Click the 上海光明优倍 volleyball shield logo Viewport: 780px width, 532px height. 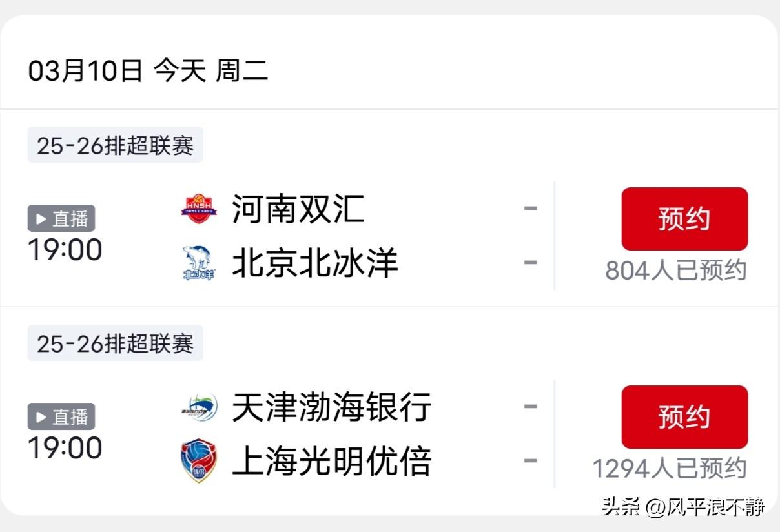tap(198, 460)
